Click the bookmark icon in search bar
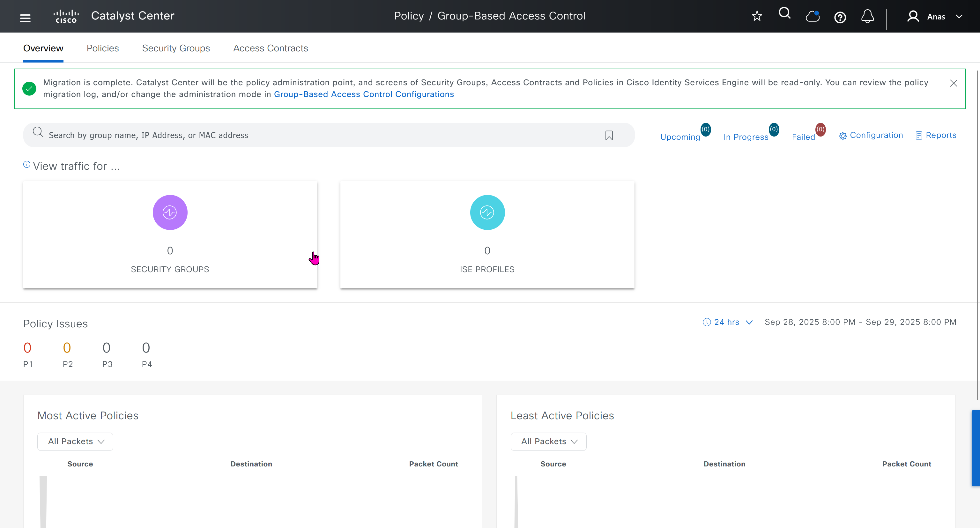 tap(609, 135)
